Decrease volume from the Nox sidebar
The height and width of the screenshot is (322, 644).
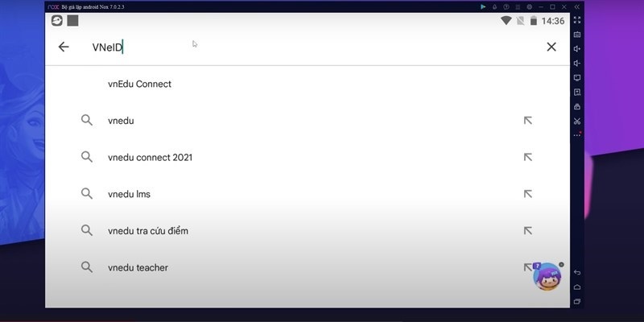(577, 64)
